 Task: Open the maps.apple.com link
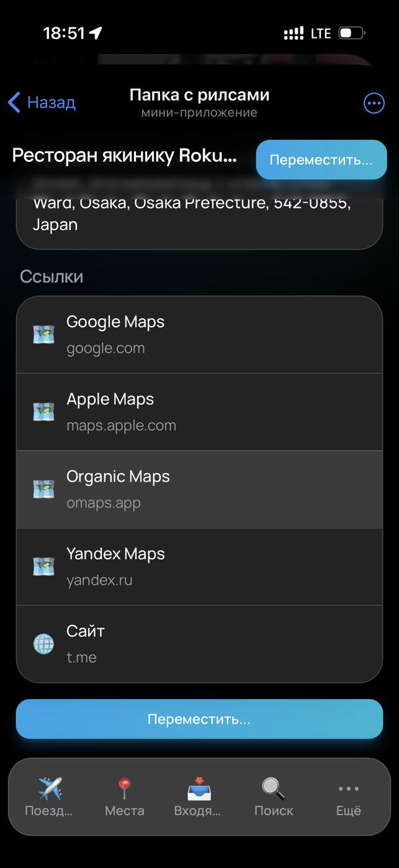point(121,426)
